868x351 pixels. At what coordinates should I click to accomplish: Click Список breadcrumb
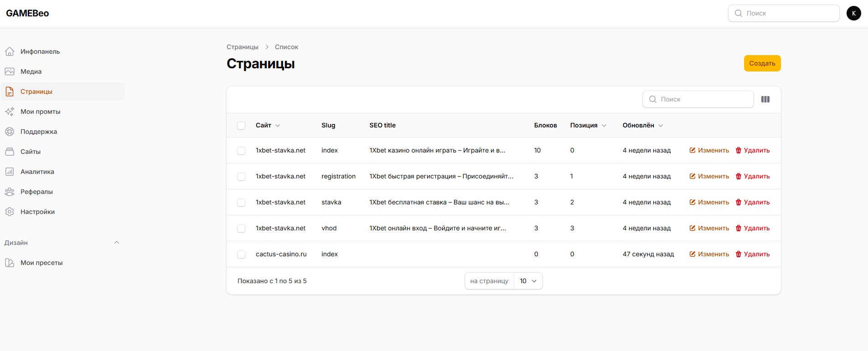pyautogui.click(x=286, y=47)
